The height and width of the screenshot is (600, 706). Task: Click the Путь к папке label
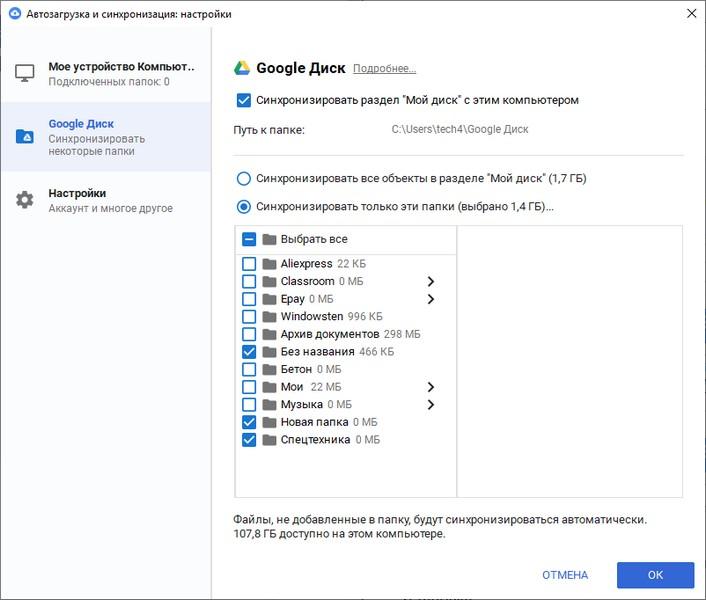point(269,130)
